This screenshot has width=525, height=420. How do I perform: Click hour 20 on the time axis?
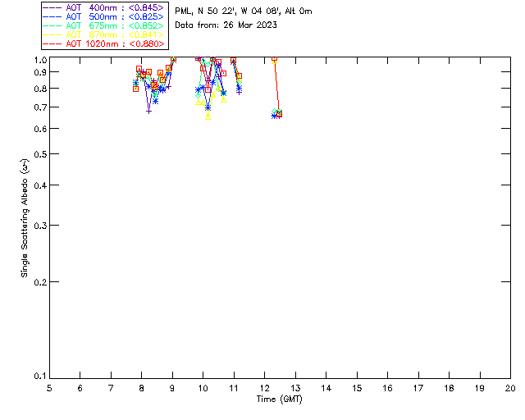(x=510, y=387)
